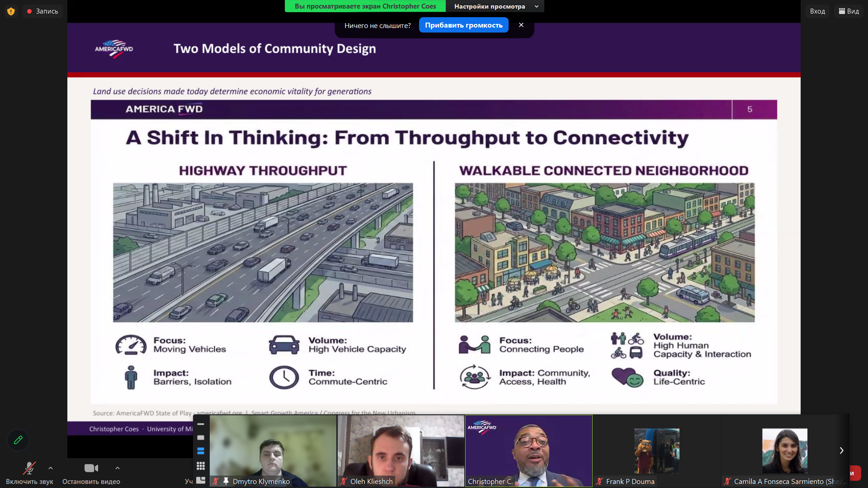Screen dimensions: 868x488
Task: Expand audio options arrow next to microphone
Action: [51, 468]
